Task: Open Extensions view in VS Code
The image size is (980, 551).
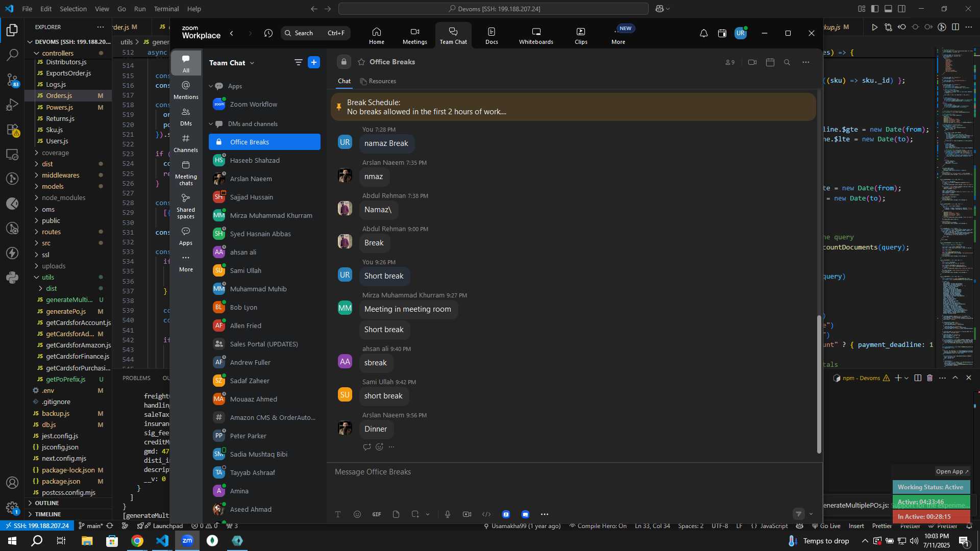Action: (x=12, y=130)
